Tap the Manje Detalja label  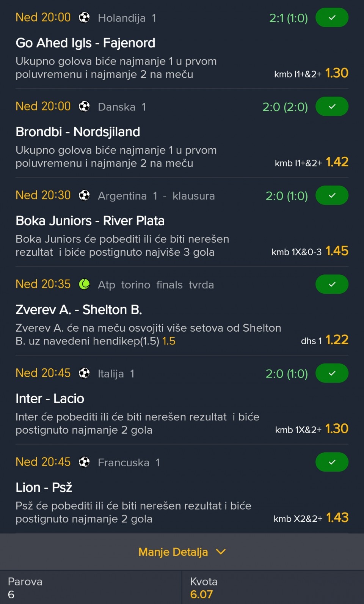pyautogui.click(x=173, y=552)
